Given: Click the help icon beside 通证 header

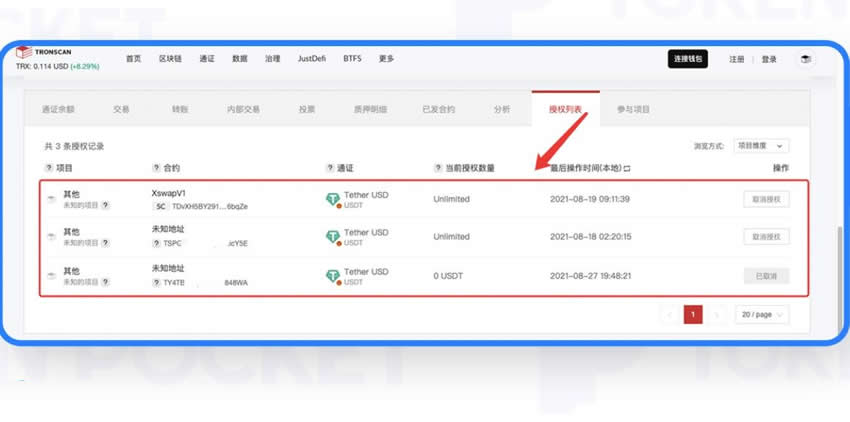Looking at the screenshot, I should 329,168.
